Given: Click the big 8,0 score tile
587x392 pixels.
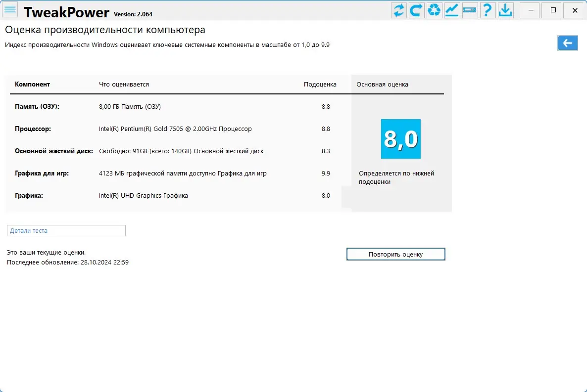Looking at the screenshot, I should [x=400, y=139].
